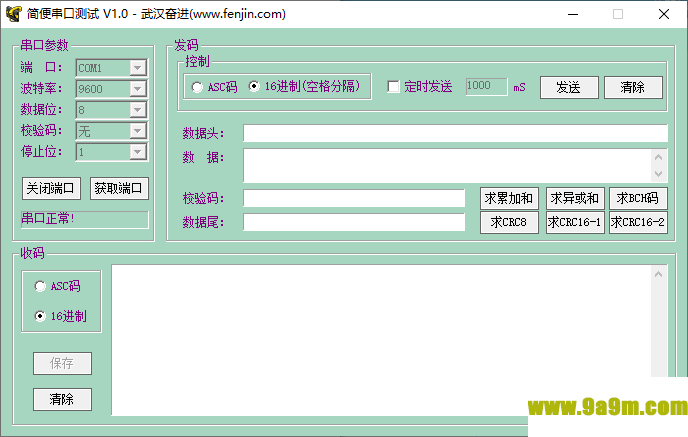The height and width of the screenshot is (437, 688).
Task: Click 清除 button in send control
Action: pyautogui.click(x=633, y=88)
